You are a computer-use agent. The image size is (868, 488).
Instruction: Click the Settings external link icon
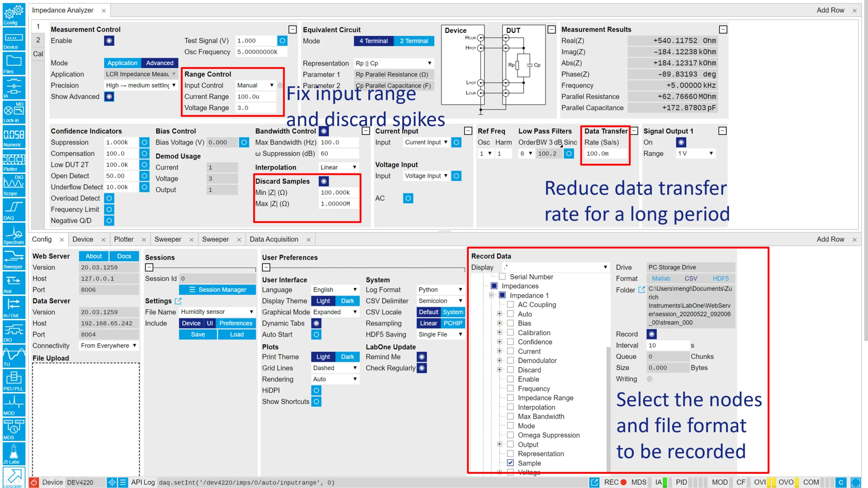(x=178, y=301)
